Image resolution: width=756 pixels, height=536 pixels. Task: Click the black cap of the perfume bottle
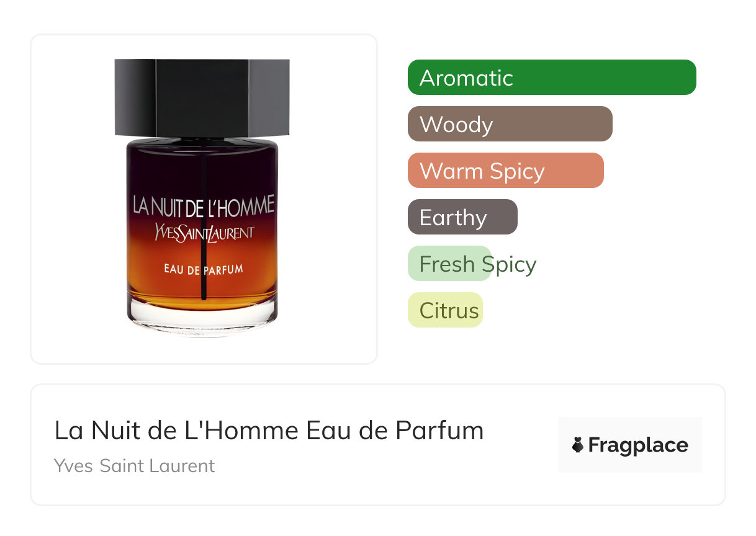click(202, 97)
